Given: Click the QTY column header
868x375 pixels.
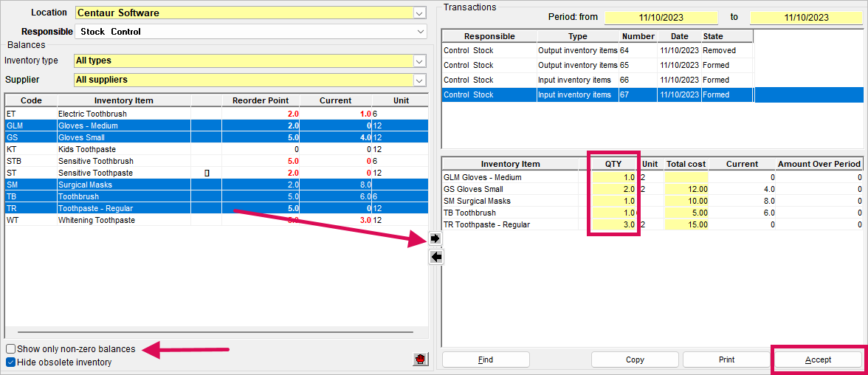Looking at the screenshot, I should point(613,164).
